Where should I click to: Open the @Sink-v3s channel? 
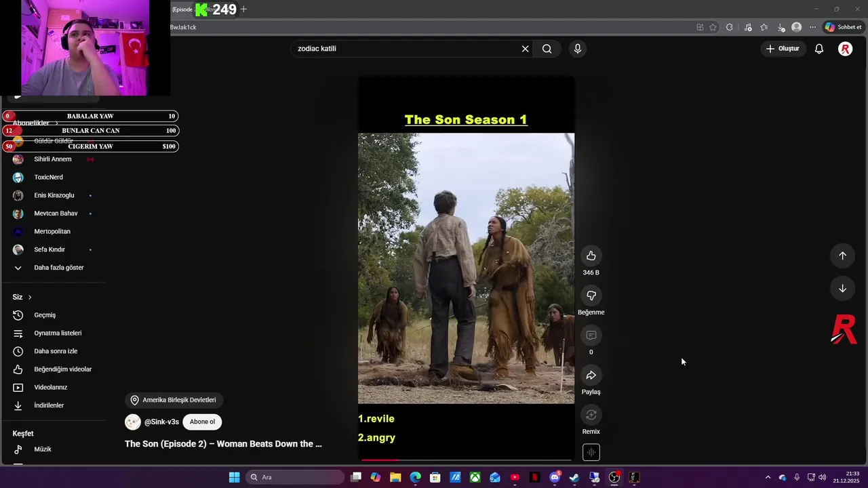[x=161, y=422]
